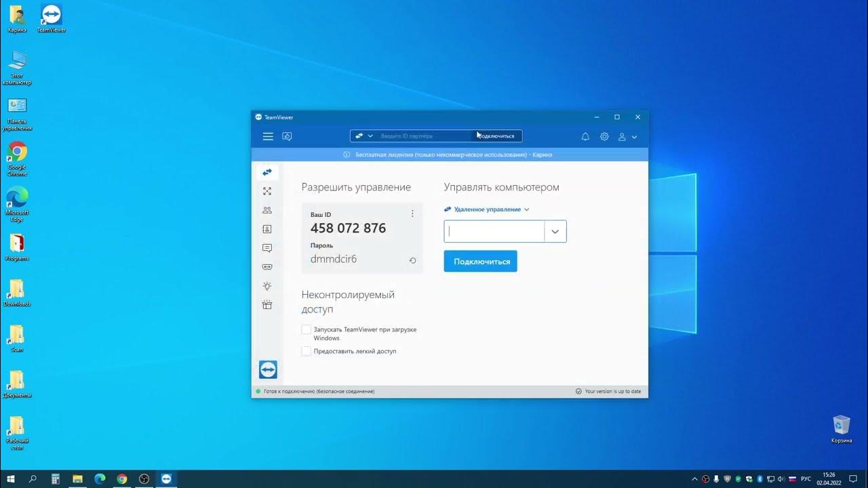The width and height of the screenshot is (868, 488).
Task: Open the TeamViewer desktop shortcut
Action: tap(52, 19)
